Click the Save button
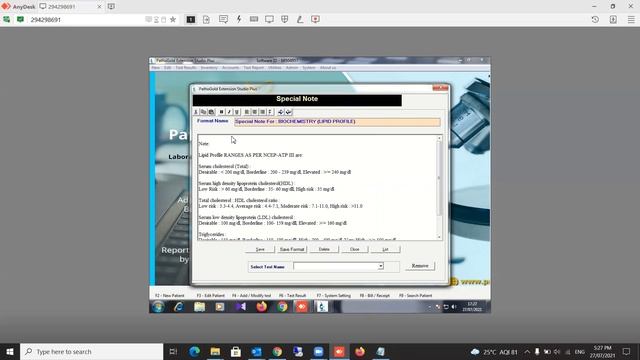This screenshot has height=360, width=640. [260, 249]
